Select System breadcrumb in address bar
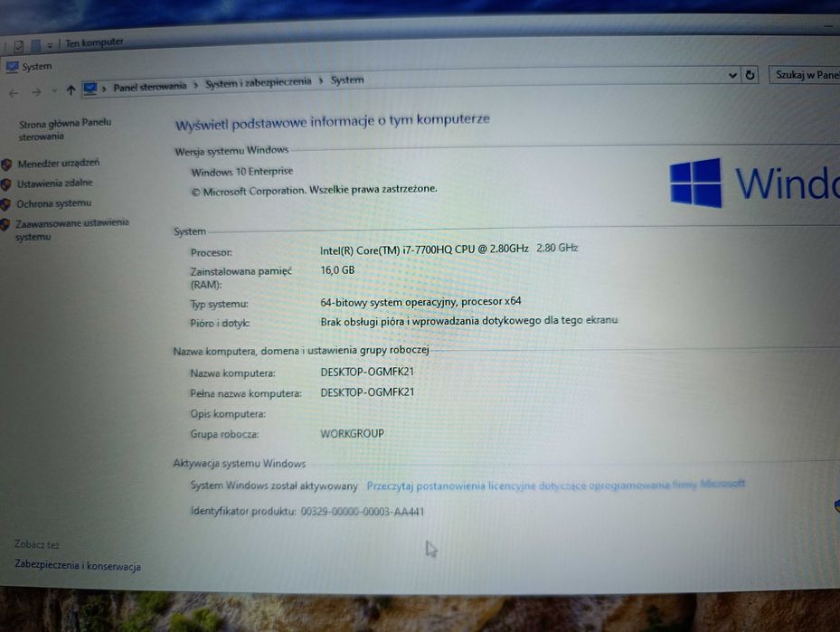 click(x=347, y=80)
